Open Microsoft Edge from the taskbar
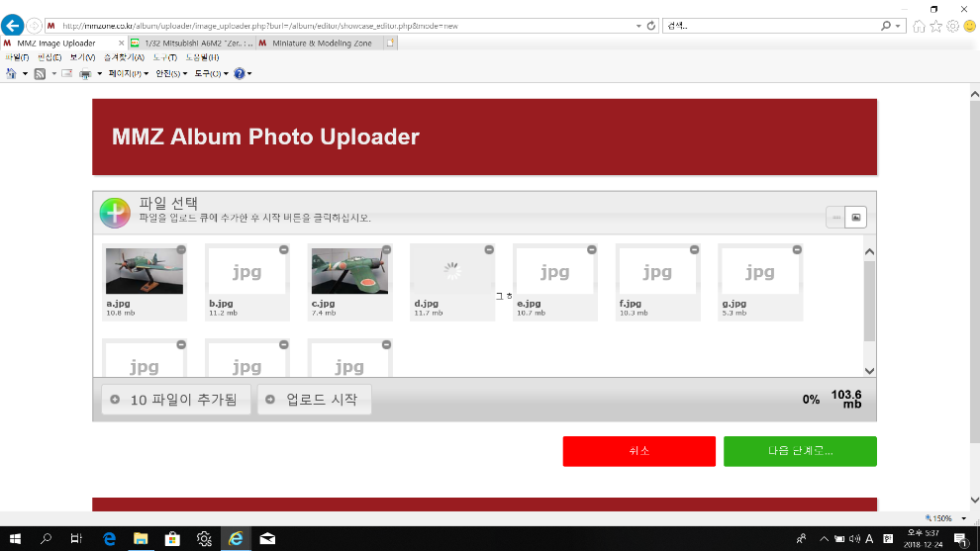This screenshot has width=980, height=551. click(109, 538)
